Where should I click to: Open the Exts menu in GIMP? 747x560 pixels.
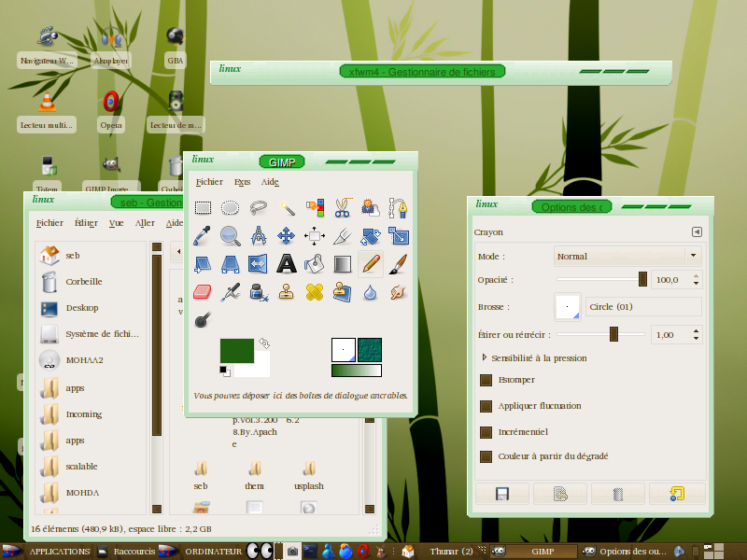pos(242,182)
